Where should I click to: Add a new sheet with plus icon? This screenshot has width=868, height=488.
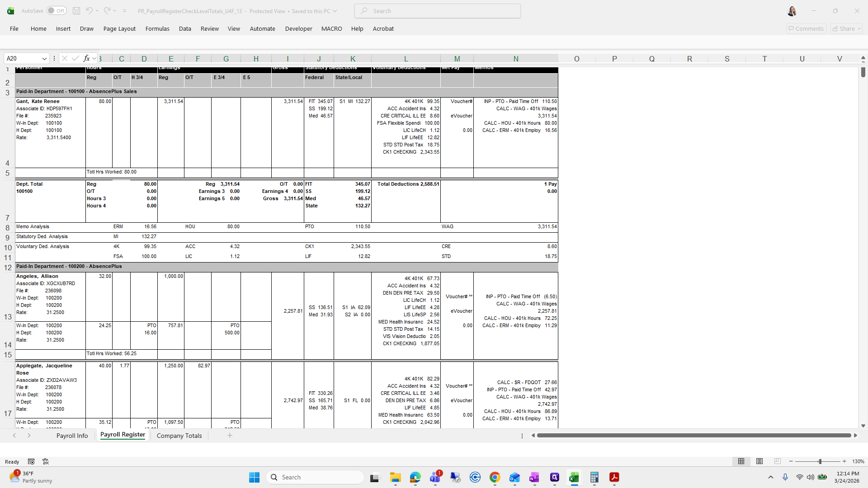tap(230, 436)
